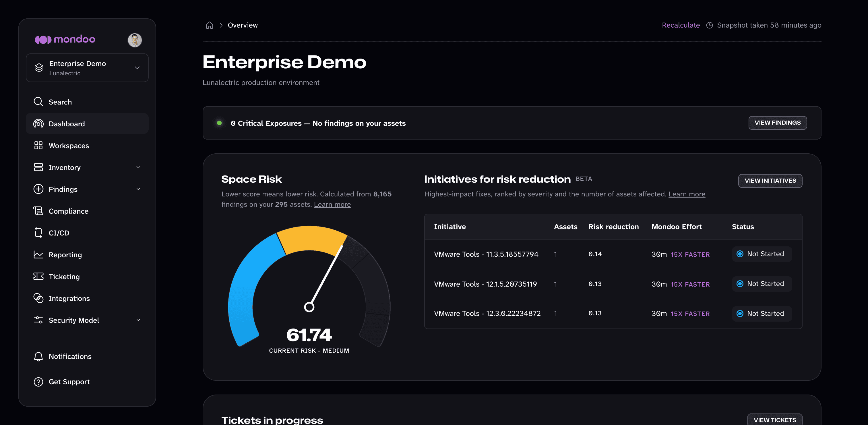Open the user avatar menu
The image size is (868, 425).
(x=135, y=40)
